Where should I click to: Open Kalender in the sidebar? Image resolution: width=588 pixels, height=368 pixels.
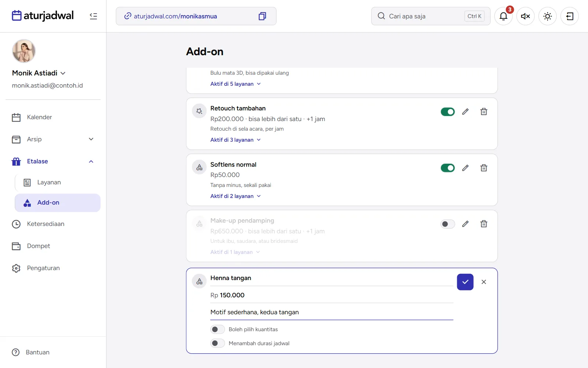53,117
